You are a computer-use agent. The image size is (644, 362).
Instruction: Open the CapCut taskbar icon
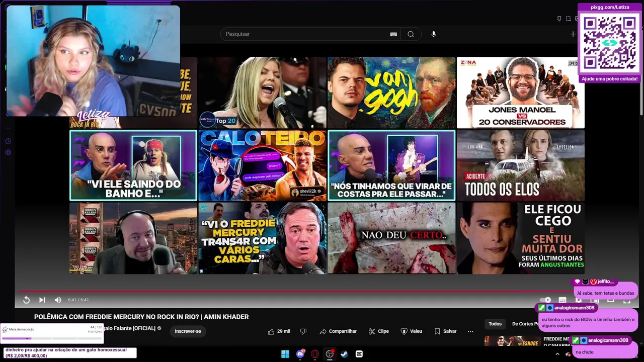(x=359, y=354)
